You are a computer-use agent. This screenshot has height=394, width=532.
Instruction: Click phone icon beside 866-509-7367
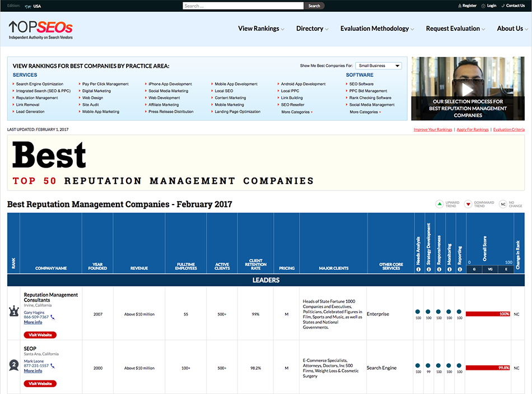(x=53, y=317)
